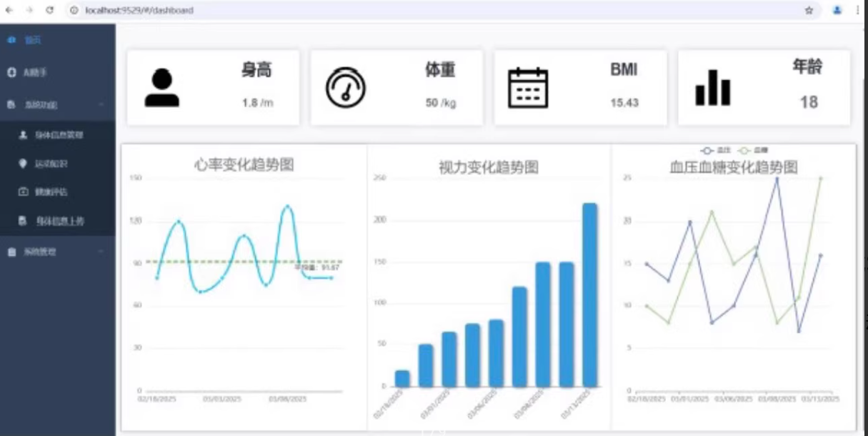Click the 体重 card heading
868x436 pixels.
[x=440, y=70]
